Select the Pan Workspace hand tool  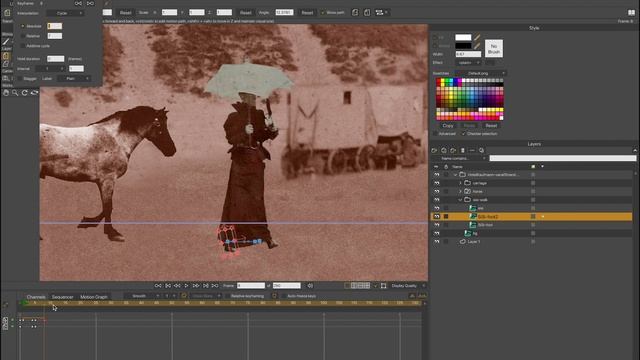(6, 93)
